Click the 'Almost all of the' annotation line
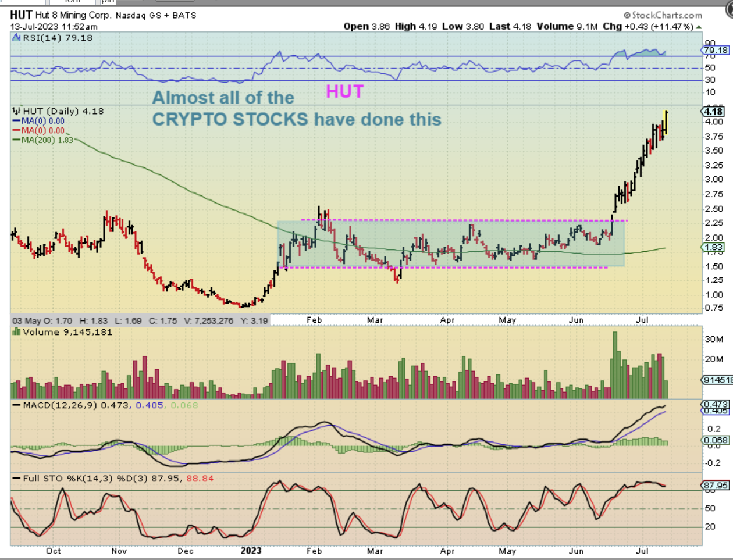This screenshot has height=560, width=733. point(223,98)
